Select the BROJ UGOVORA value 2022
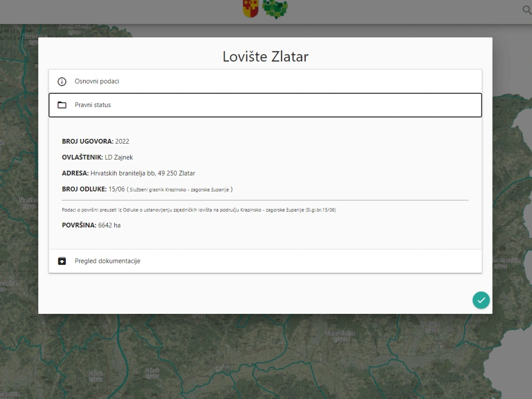The width and height of the screenshot is (532, 399). (122, 142)
